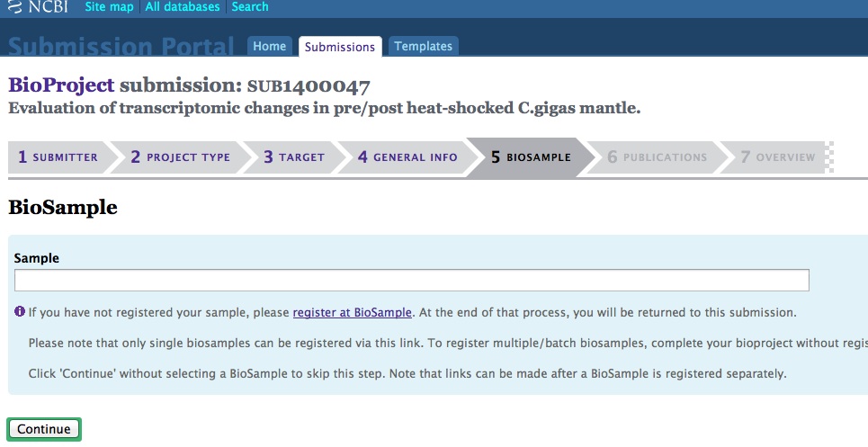The width and height of the screenshot is (868, 447).
Task: Click the BioProject heading link
Action: (x=61, y=85)
